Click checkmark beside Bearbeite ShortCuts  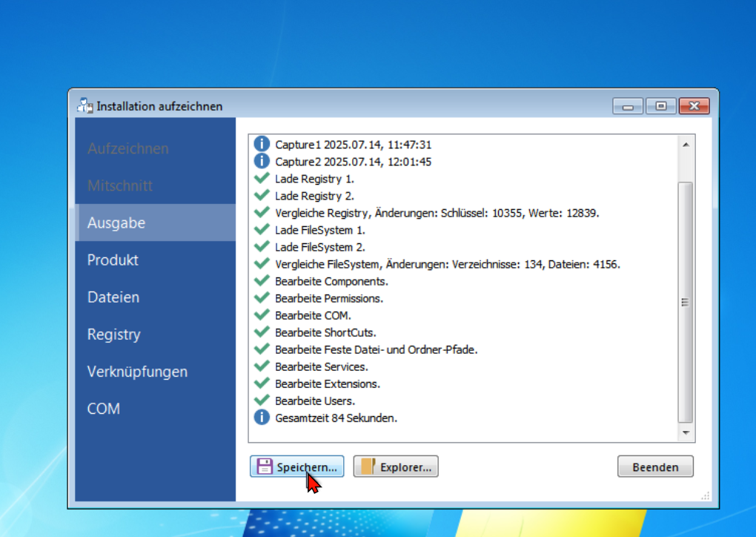(262, 332)
